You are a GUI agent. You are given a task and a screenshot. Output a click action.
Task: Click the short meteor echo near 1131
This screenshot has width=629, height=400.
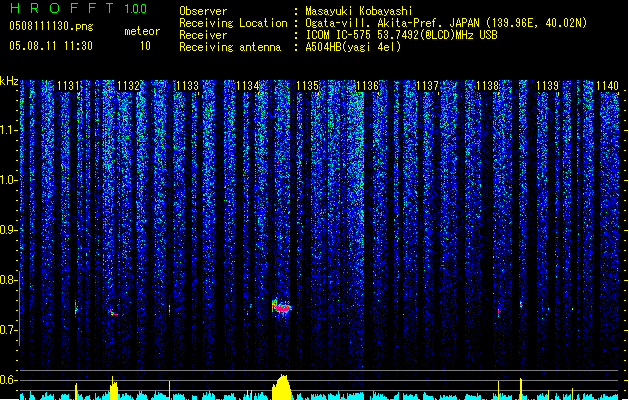click(x=75, y=308)
